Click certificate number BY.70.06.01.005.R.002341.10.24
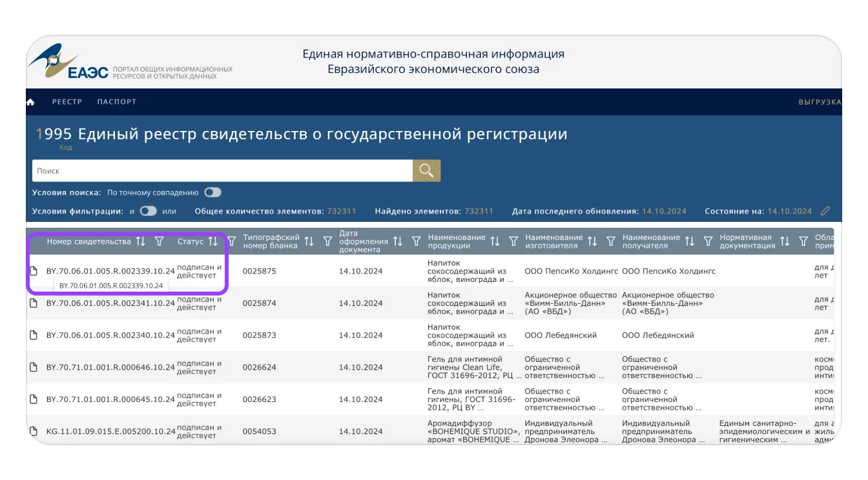Viewport: 868px width, 480px height. coord(110,303)
